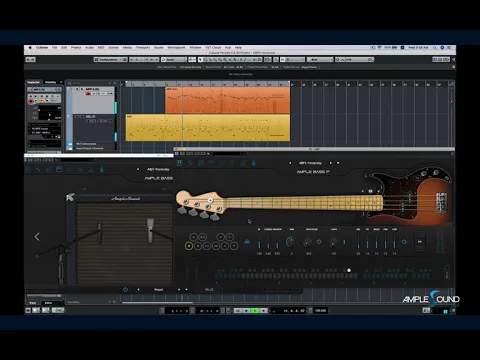Image resolution: width=480 pixels, height=360 pixels.
Task: Open the Touch automation mode dropdown
Action: pyautogui.click(x=173, y=60)
